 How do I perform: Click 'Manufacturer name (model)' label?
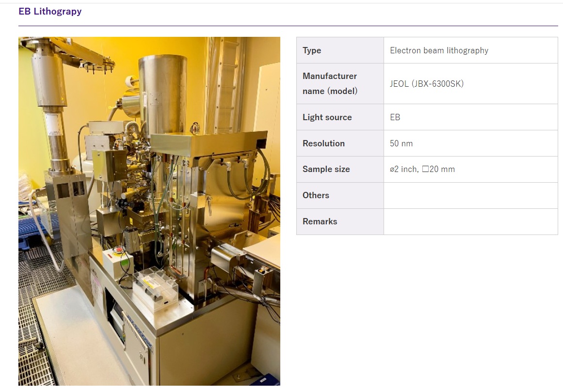[330, 83]
